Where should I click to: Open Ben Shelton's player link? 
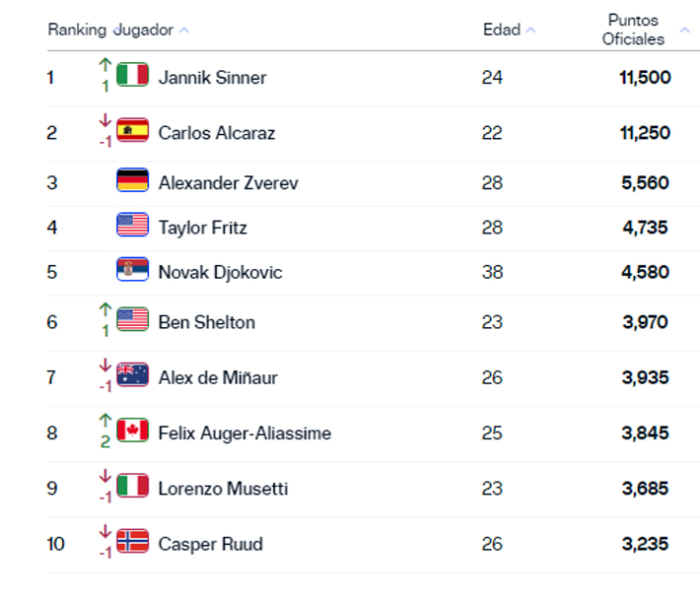click(206, 322)
